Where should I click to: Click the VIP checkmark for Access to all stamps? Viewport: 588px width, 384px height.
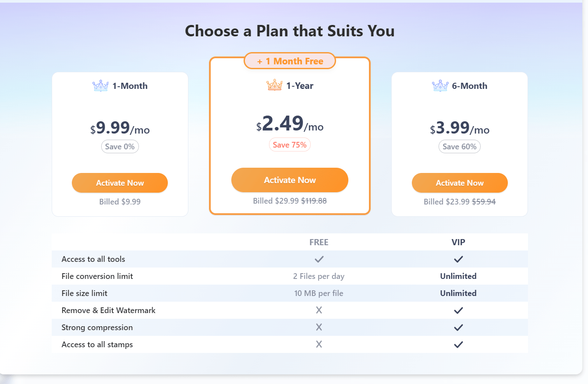pyautogui.click(x=458, y=345)
